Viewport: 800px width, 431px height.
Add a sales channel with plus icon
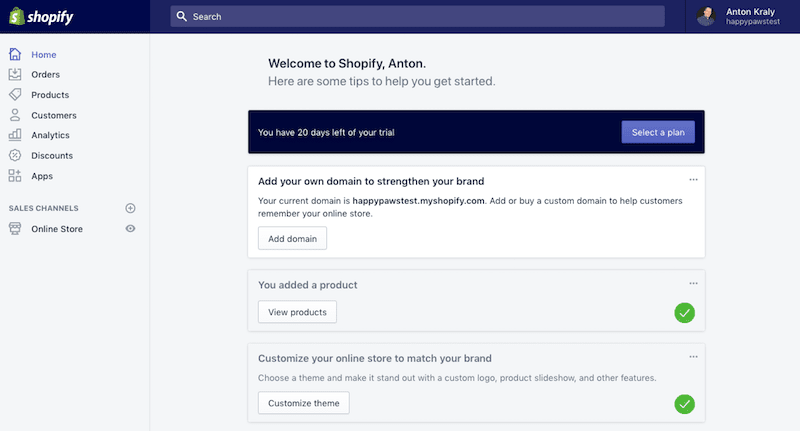(131, 208)
